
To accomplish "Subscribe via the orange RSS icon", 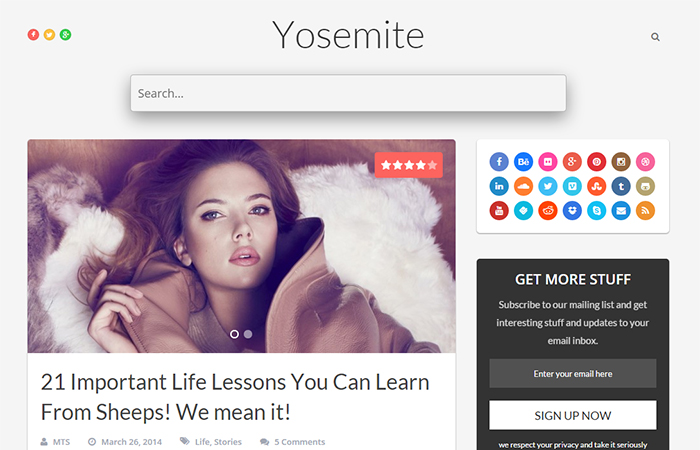I will click(645, 211).
